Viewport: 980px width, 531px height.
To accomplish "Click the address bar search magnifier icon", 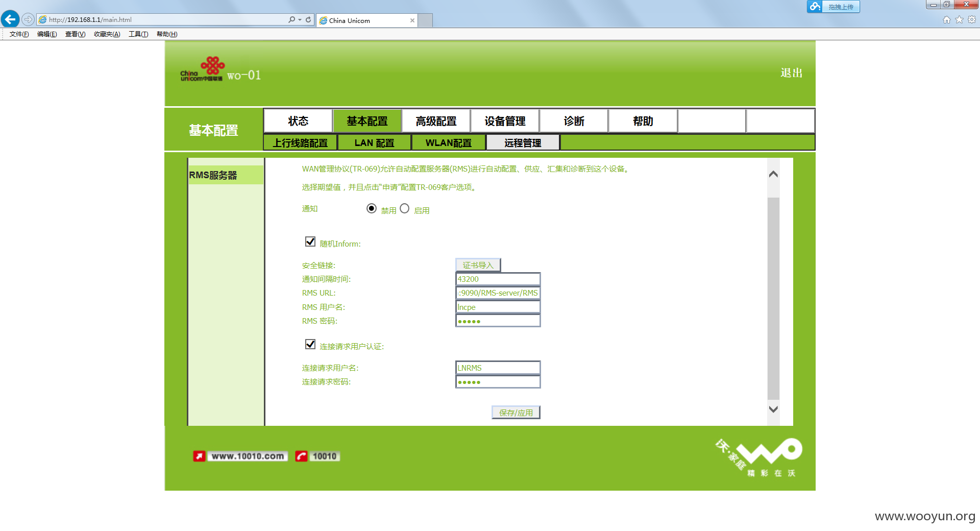I will (x=291, y=19).
